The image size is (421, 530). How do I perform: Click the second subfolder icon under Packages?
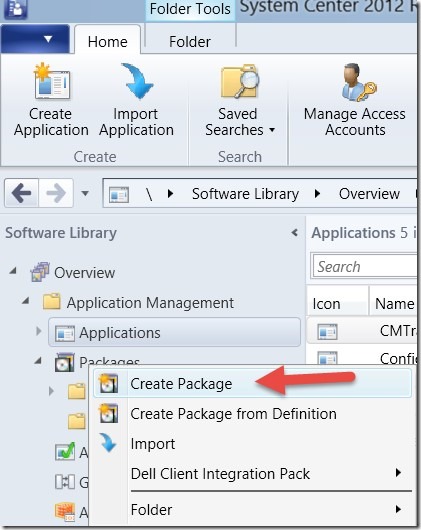[76, 421]
